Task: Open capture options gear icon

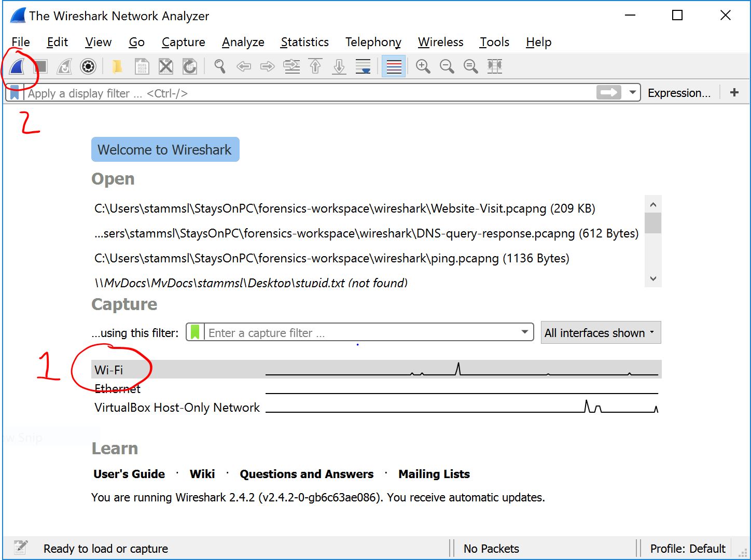Action: click(x=88, y=66)
